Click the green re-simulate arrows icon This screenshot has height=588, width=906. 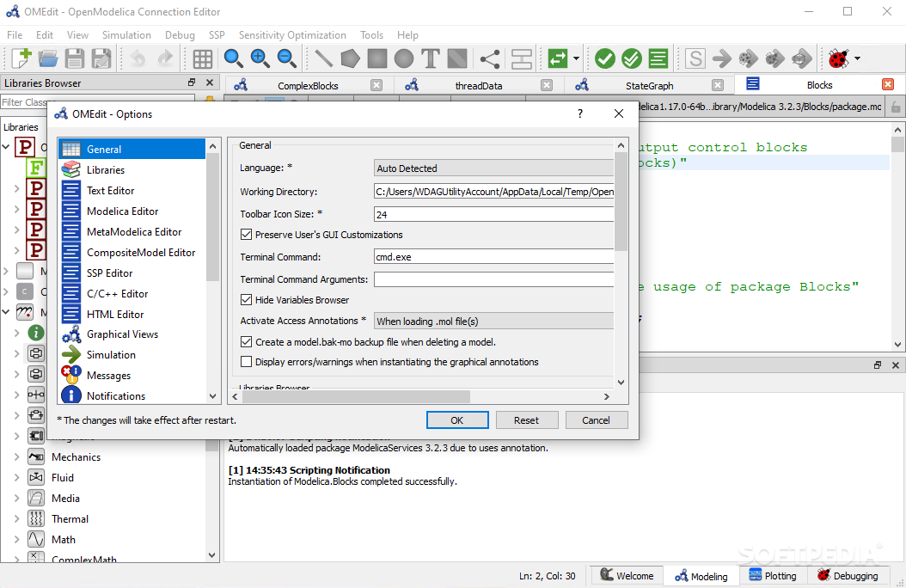[x=558, y=58]
